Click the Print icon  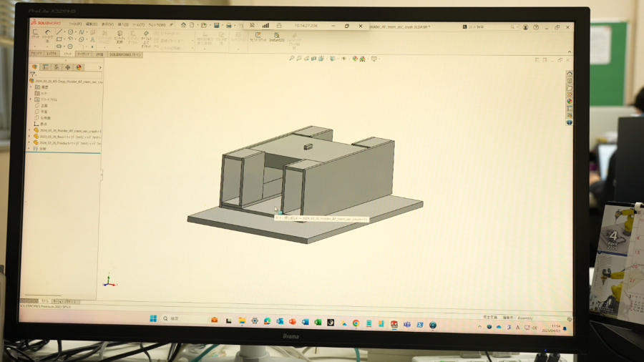point(229,25)
